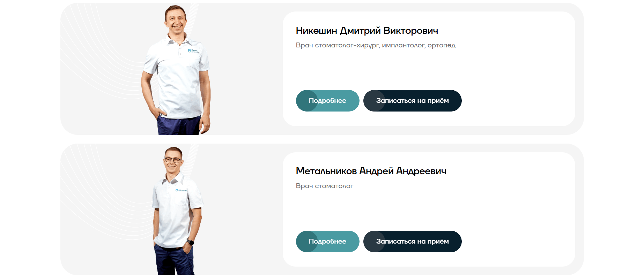Select the name heading Метальников Андрей Андреевич
Screen dimensions: 644x276
click(371, 171)
